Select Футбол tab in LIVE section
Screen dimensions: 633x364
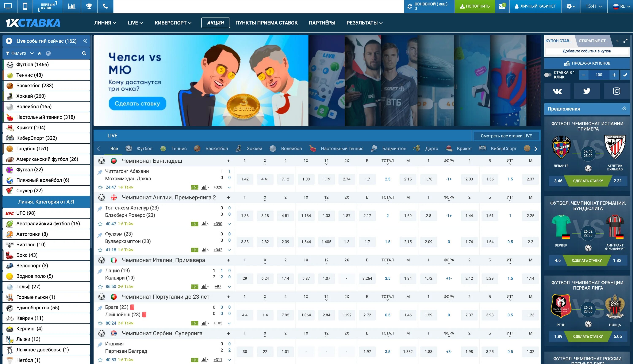pyautogui.click(x=139, y=148)
